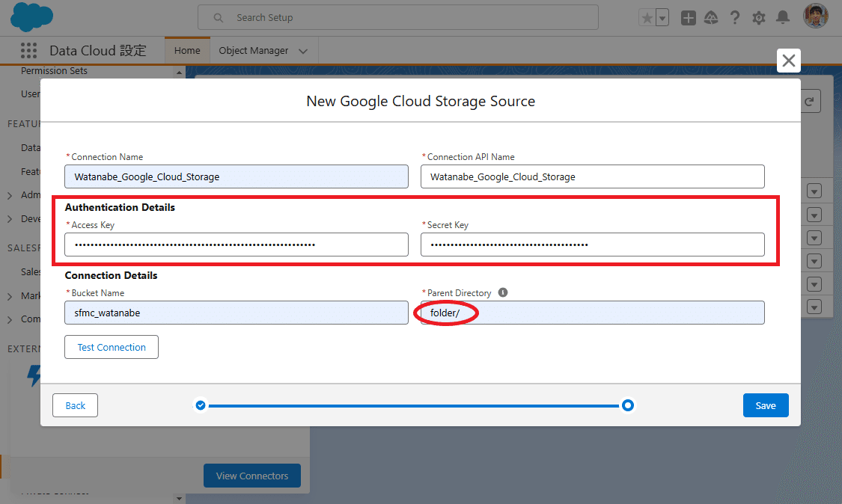Open the favorites list dropdown arrow
Image resolution: width=842 pixels, height=504 pixels.
(662, 18)
